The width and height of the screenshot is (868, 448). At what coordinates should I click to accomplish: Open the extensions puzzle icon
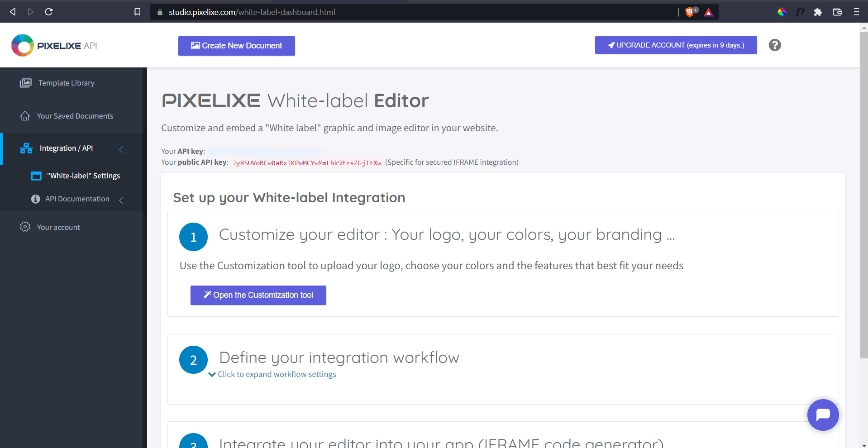(x=818, y=12)
